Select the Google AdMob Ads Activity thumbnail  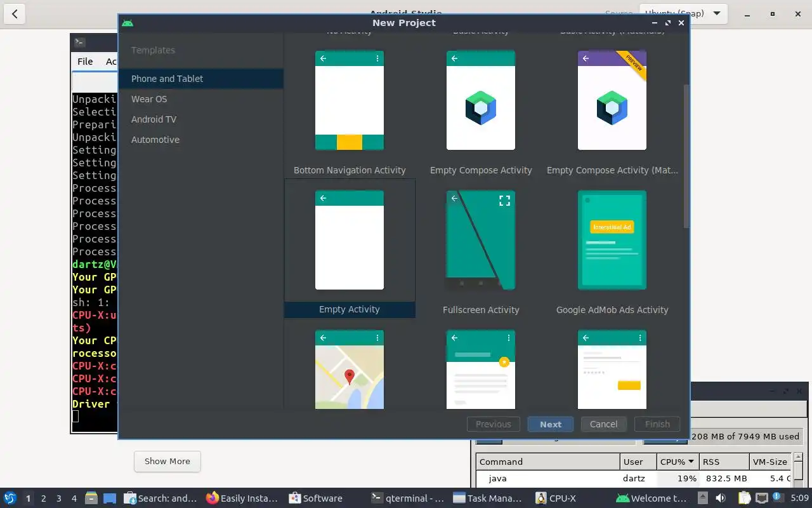pyautogui.click(x=612, y=240)
